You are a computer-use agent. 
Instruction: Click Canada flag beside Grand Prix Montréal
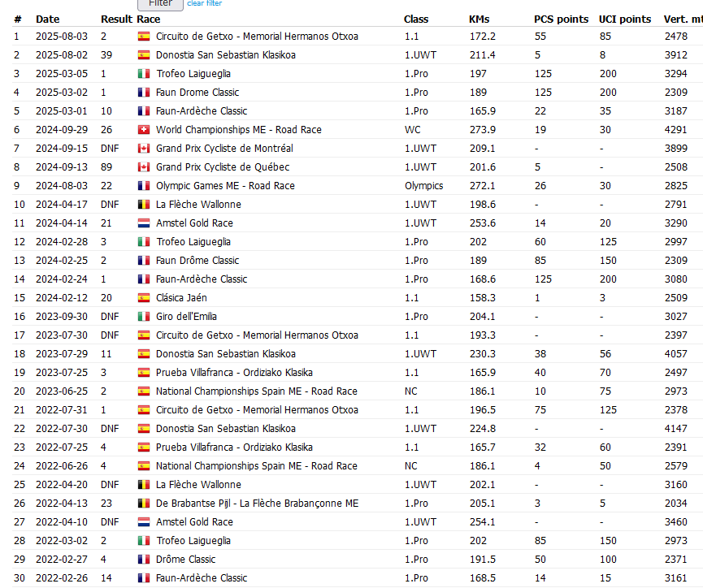coord(144,149)
